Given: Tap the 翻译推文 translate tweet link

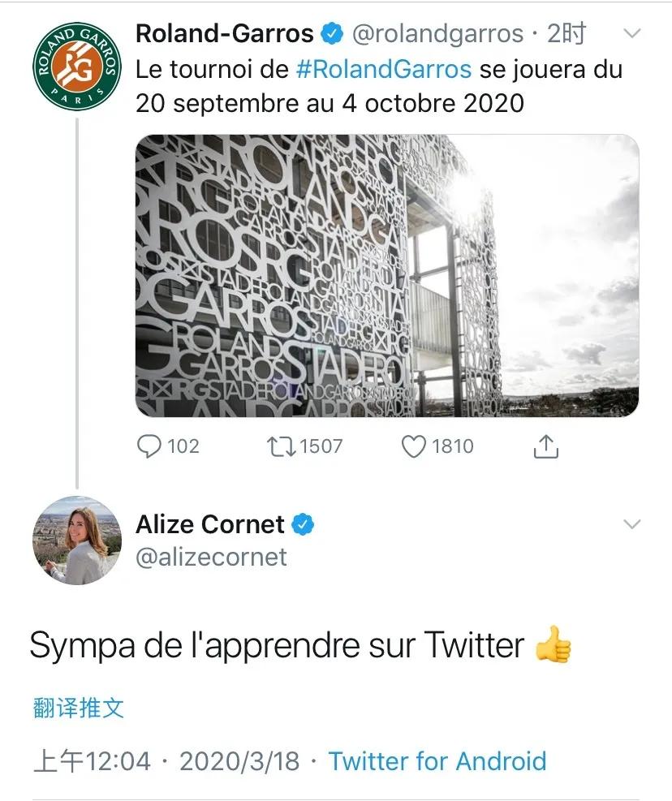Looking at the screenshot, I should [x=79, y=708].
